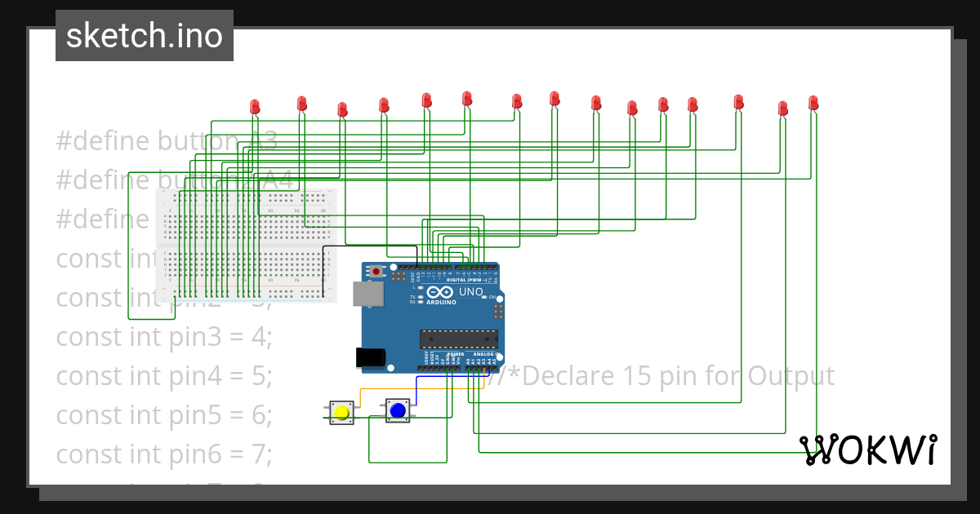Click the ATmega chip on the Arduino

[458, 339]
